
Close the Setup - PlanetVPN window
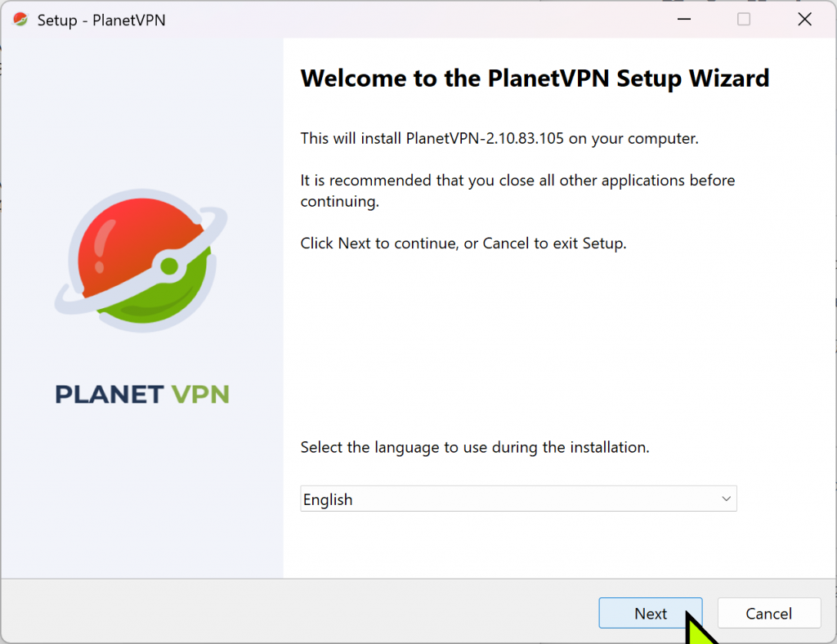[804, 20]
